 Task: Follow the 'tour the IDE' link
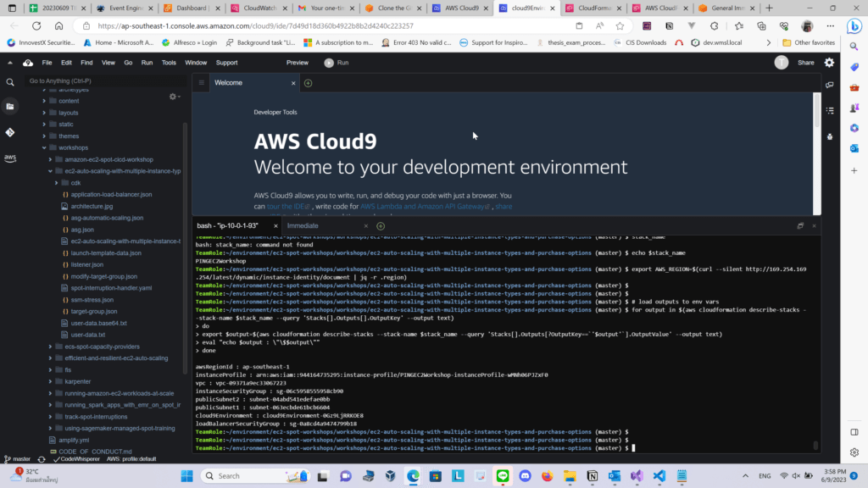point(288,207)
